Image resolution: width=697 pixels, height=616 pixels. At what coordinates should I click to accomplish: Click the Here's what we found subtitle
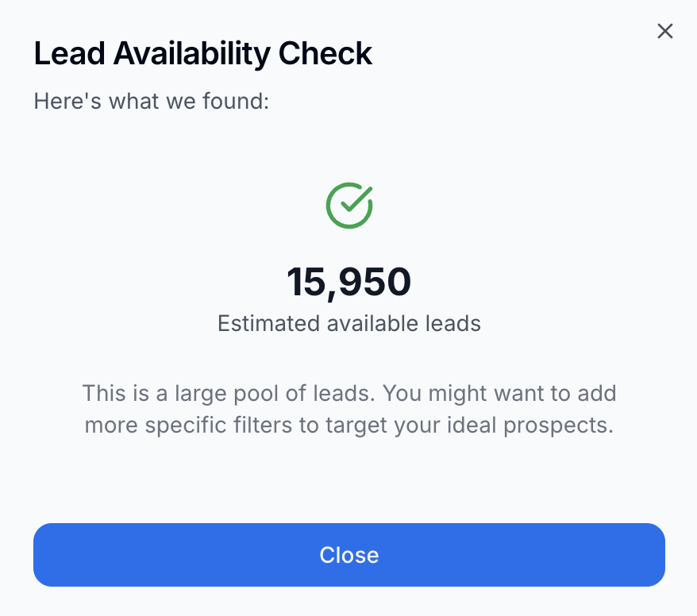(x=151, y=102)
